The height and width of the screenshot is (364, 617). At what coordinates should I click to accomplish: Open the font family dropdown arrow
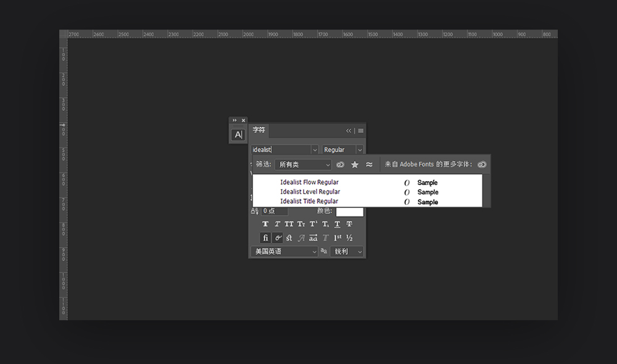coord(315,150)
